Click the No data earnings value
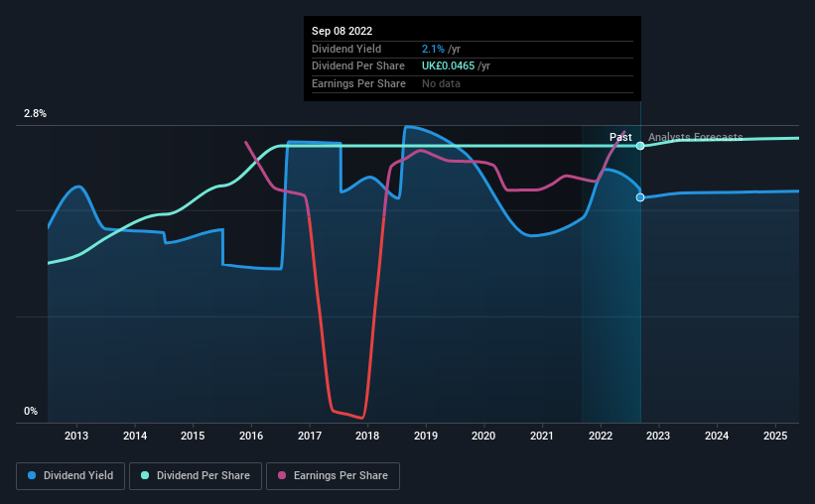The image size is (815, 504). 441,83
